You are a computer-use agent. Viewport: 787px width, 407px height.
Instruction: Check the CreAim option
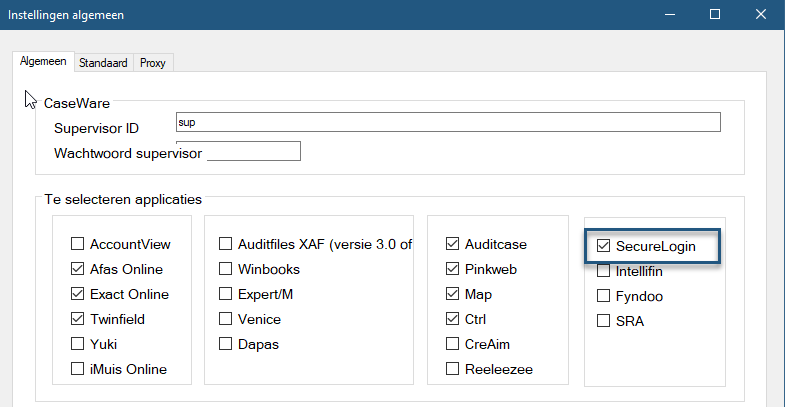point(452,344)
